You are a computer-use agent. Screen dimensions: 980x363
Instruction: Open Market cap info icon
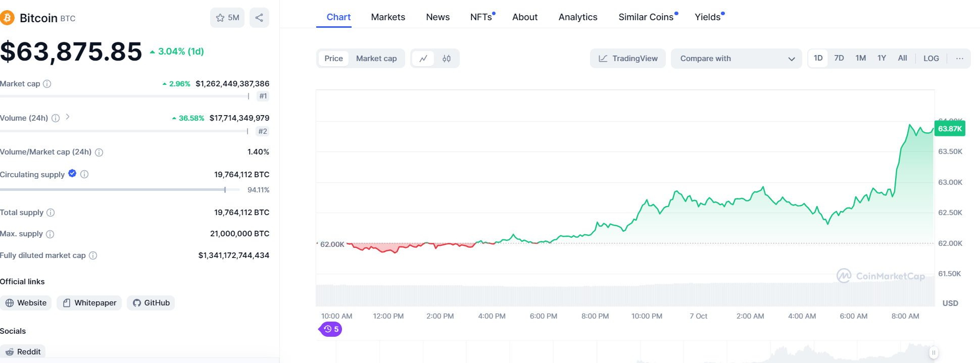[x=47, y=84]
